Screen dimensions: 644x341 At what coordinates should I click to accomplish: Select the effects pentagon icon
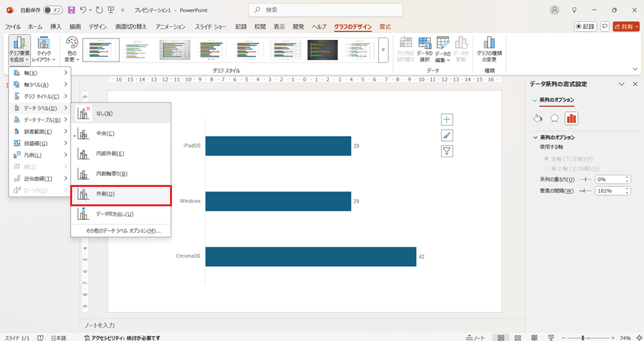(554, 119)
